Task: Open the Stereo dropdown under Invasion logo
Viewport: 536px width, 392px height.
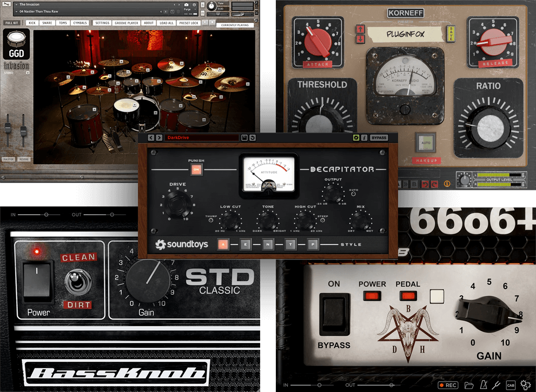Action: click(28, 73)
